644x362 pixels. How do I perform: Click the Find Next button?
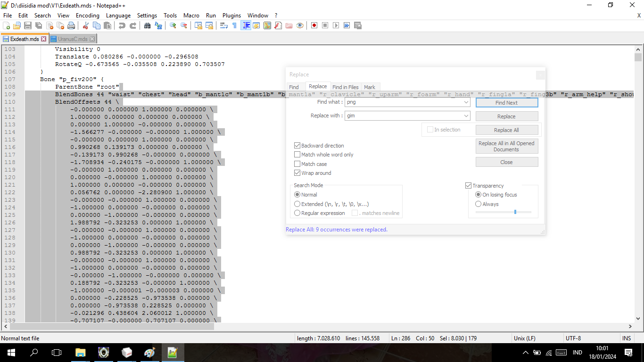(507, 103)
